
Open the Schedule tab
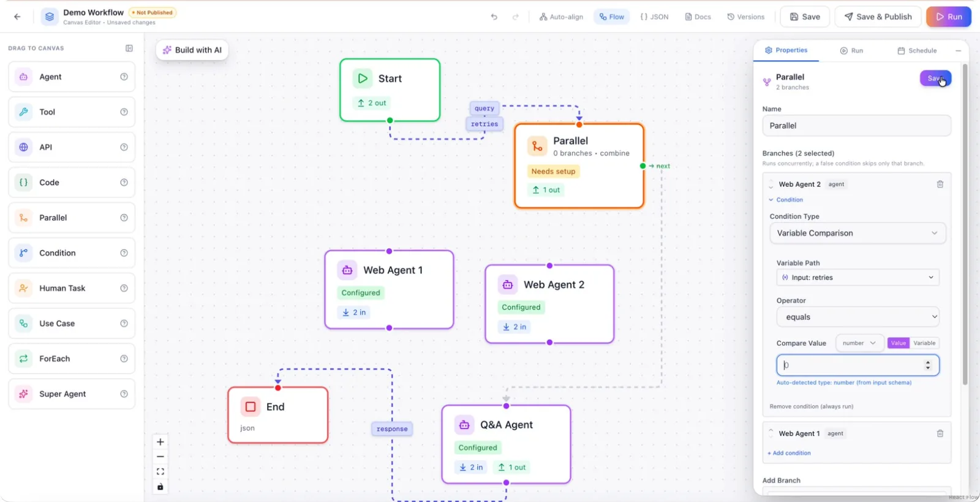[917, 51]
